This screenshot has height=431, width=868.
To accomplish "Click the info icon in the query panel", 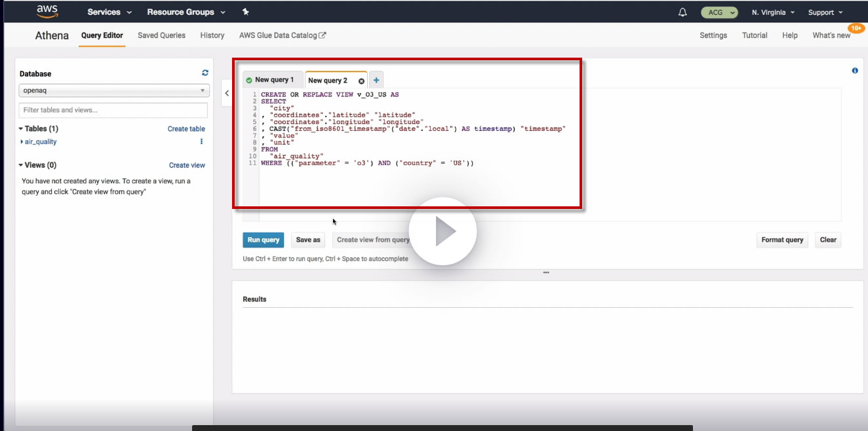I will 855,71.
